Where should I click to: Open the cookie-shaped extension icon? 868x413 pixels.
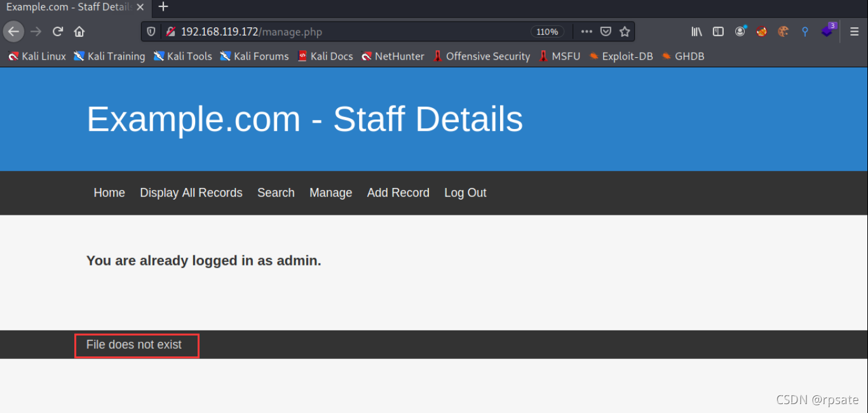click(x=783, y=31)
